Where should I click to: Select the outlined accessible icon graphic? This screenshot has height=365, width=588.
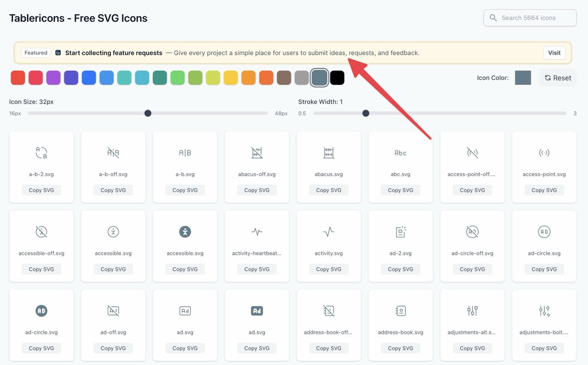[113, 232]
